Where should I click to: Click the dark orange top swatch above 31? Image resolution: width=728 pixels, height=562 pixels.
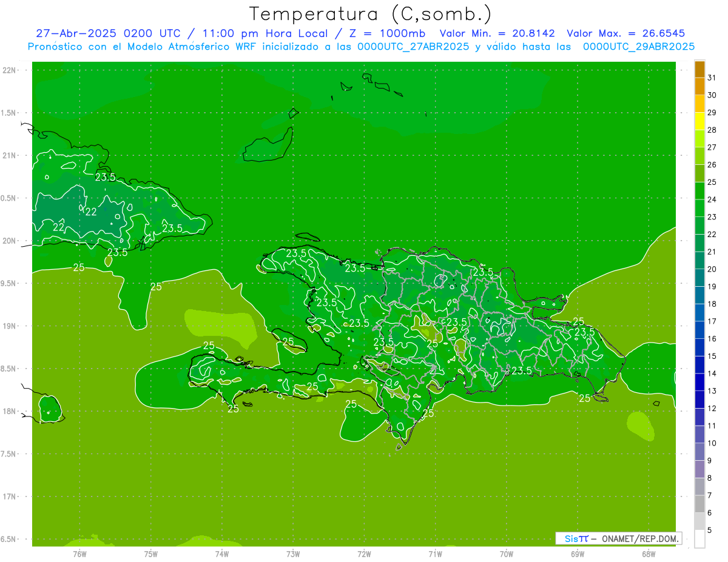click(699, 70)
